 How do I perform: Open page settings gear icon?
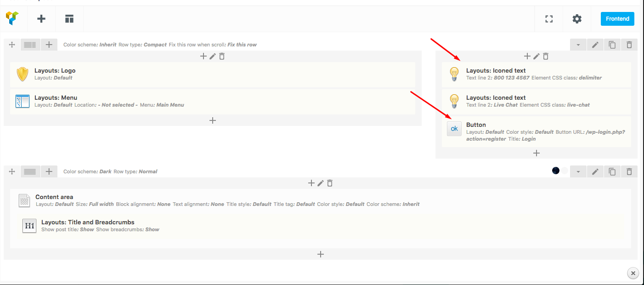[577, 19]
